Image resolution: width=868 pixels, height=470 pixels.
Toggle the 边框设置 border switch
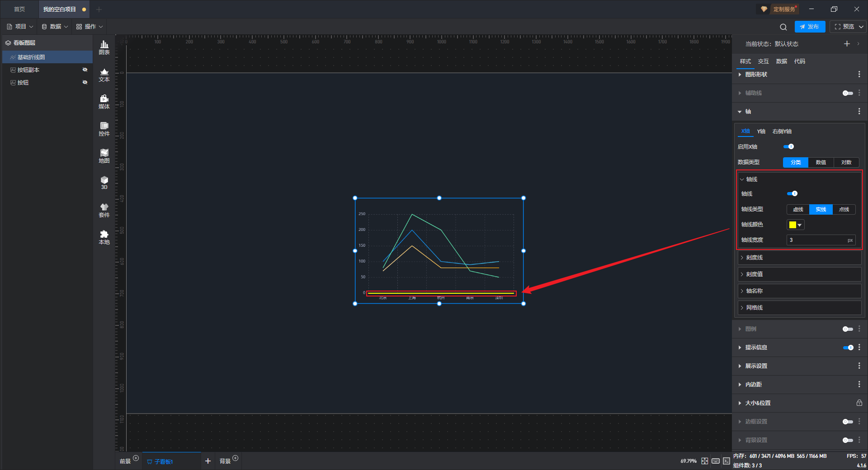tap(848, 422)
